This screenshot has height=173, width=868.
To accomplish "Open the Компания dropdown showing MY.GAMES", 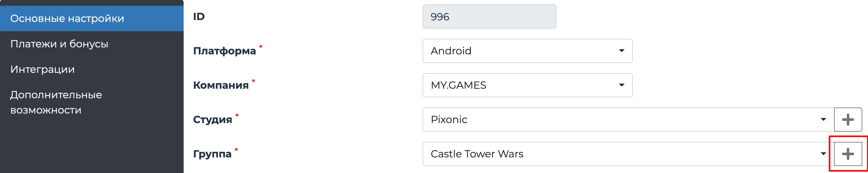I will [527, 85].
